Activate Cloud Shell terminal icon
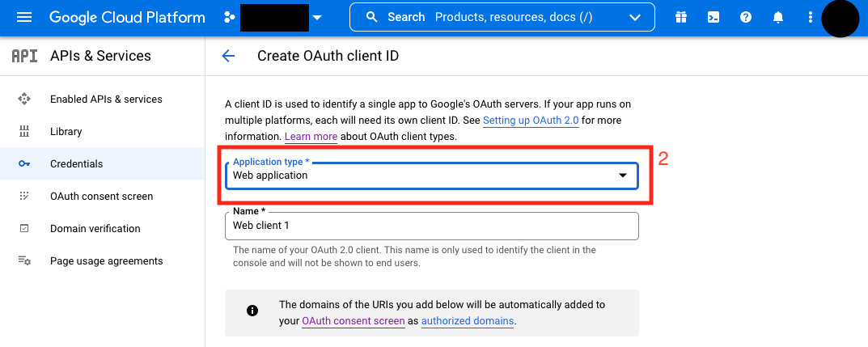Screen dimensions: 868x347 pos(713,17)
